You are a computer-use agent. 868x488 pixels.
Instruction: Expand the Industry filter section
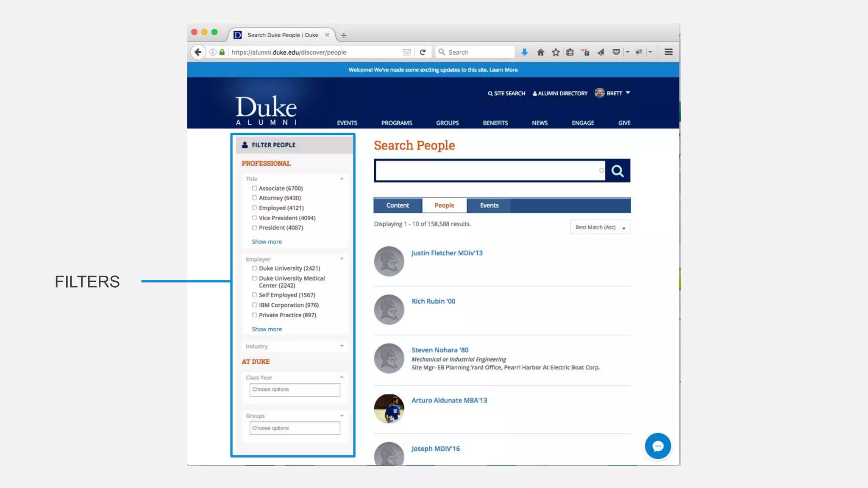[295, 346]
